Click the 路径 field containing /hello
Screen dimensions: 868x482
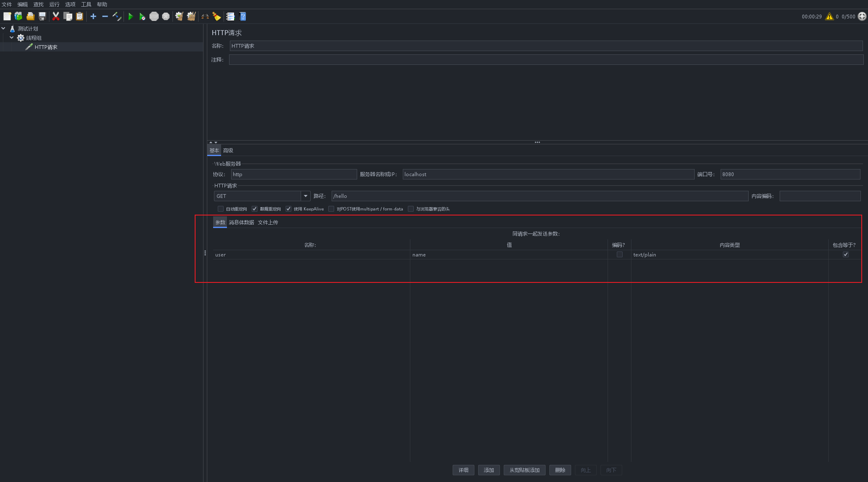(x=539, y=196)
